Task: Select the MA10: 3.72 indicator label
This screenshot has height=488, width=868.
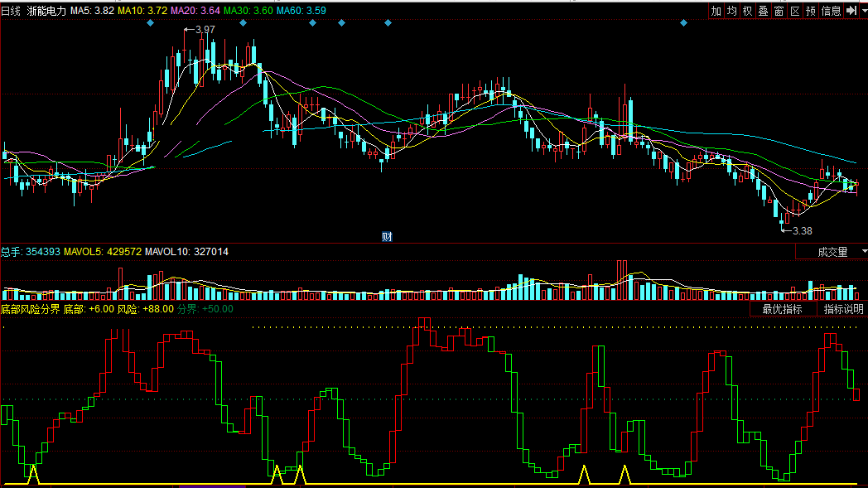Action: click(x=142, y=11)
